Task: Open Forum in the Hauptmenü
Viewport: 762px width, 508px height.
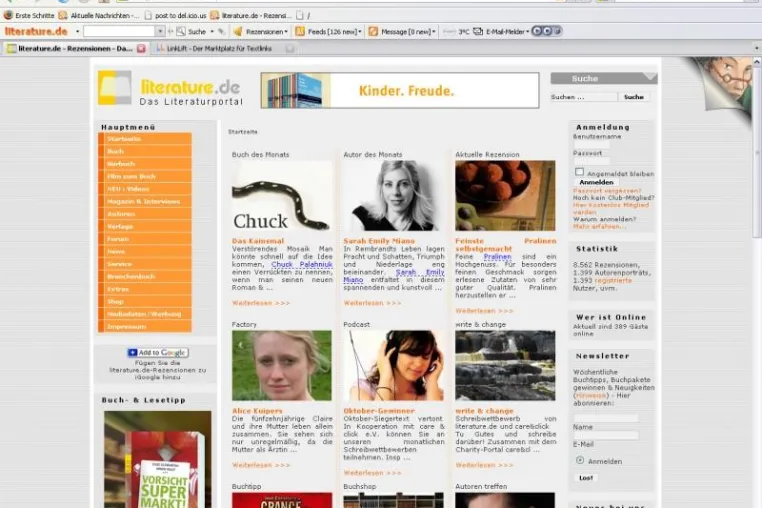Action: [145, 239]
